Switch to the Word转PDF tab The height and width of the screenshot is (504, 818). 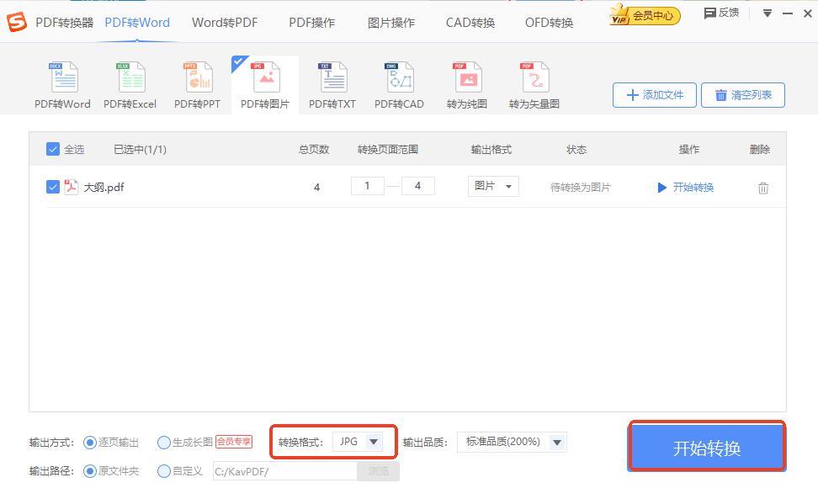pyautogui.click(x=225, y=23)
